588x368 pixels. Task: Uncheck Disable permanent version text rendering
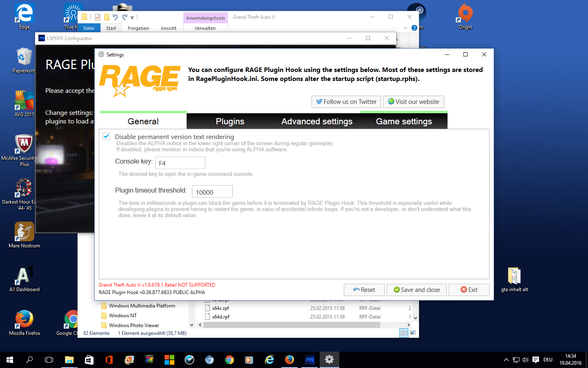(106, 136)
